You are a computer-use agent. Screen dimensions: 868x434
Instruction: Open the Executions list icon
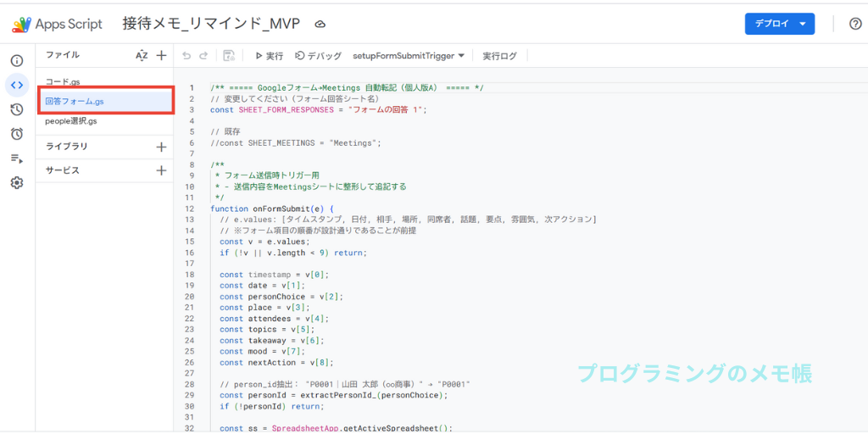pyautogui.click(x=16, y=159)
